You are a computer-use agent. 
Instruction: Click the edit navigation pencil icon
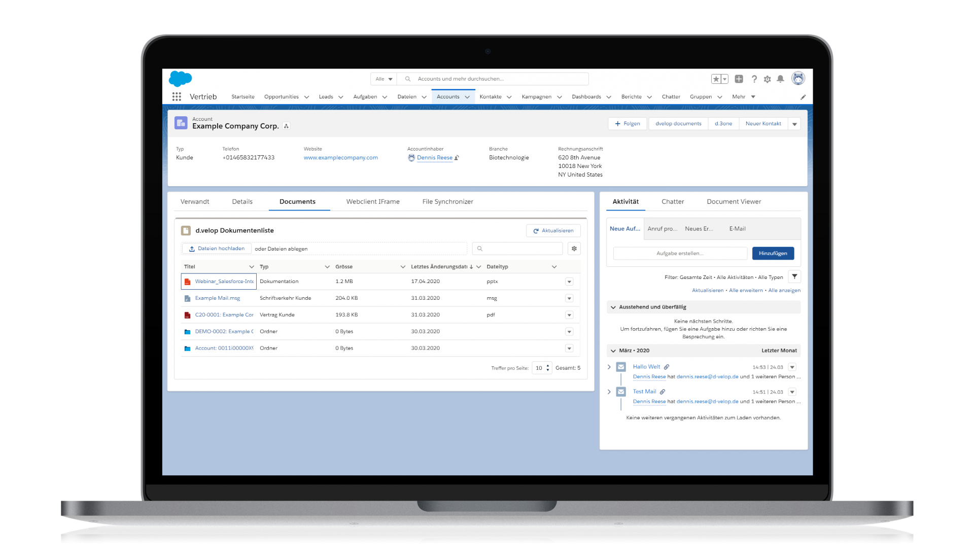click(x=803, y=97)
